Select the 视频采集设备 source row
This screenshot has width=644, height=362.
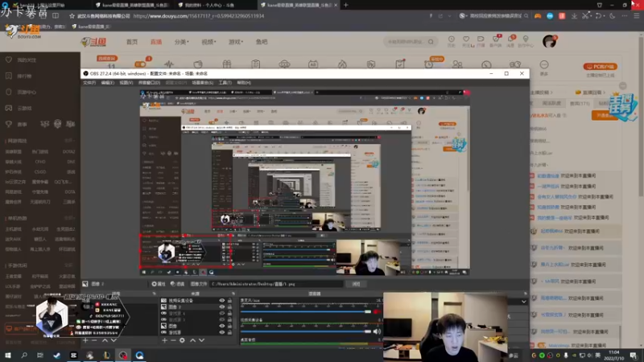click(x=197, y=300)
